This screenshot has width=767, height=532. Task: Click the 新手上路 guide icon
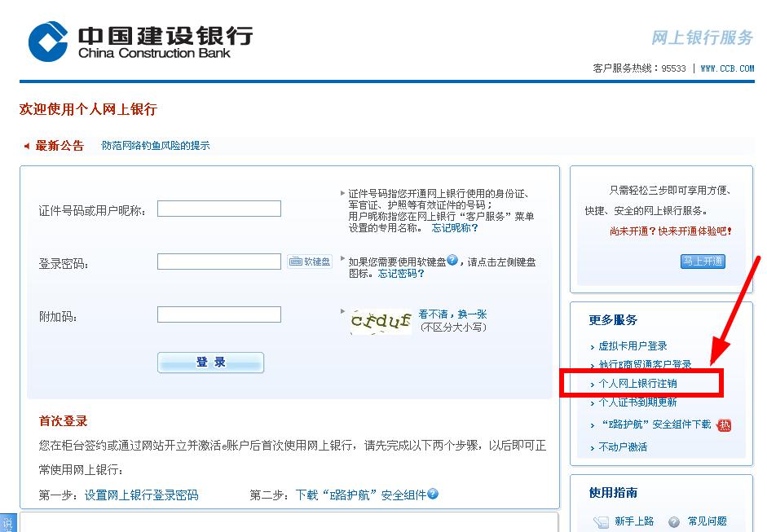[x=601, y=521]
